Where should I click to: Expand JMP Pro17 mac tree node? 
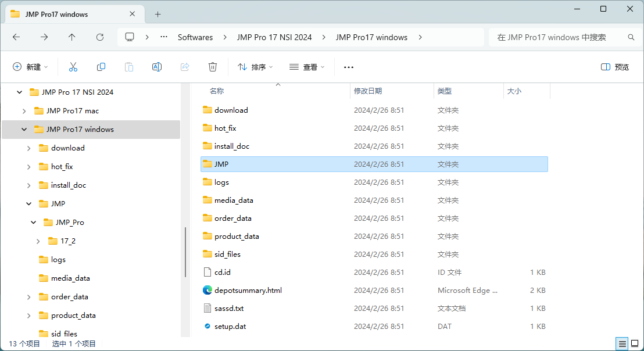(x=24, y=111)
